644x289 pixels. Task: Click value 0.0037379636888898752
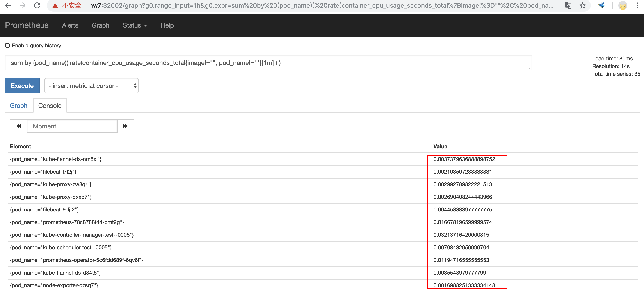coord(464,159)
